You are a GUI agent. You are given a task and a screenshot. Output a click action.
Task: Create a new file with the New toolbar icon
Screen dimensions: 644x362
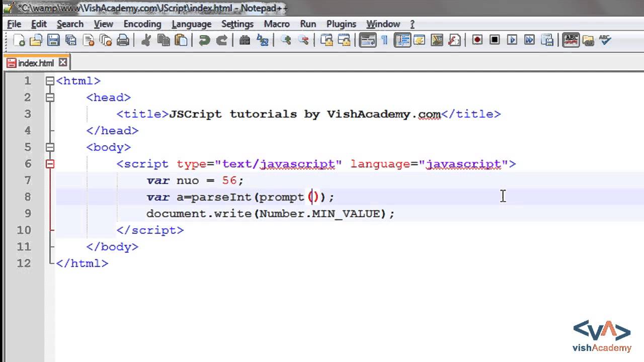click(x=19, y=40)
